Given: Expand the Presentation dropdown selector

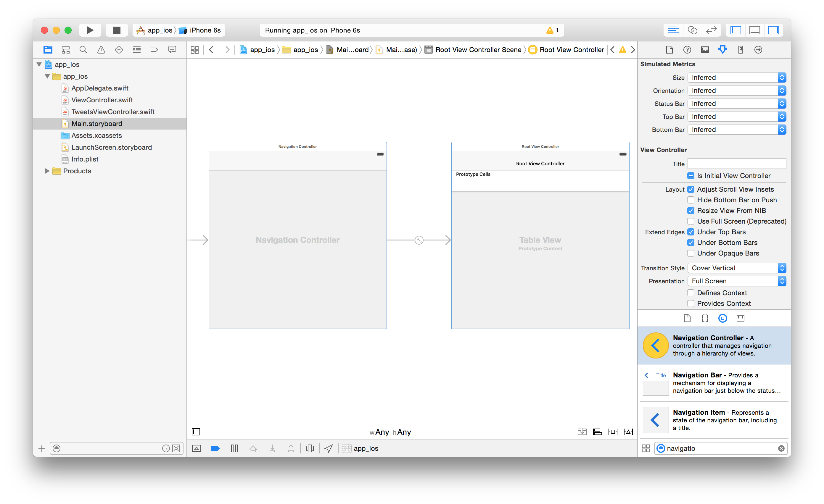Looking at the screenshot, I should point(782,280).
